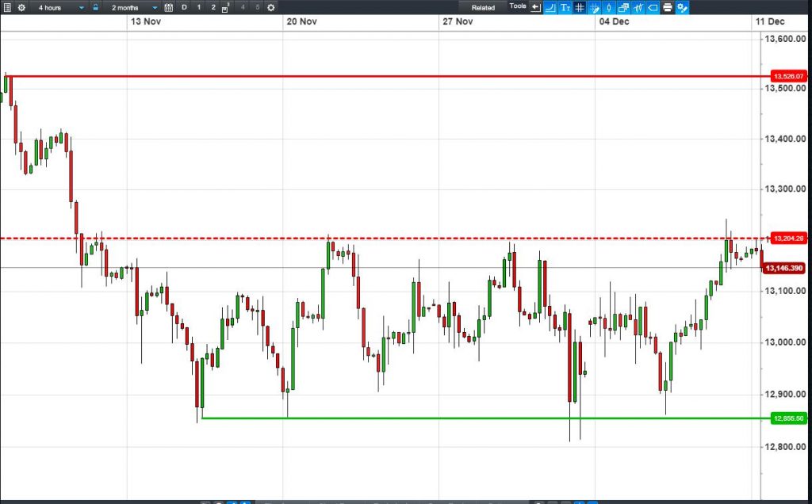The width and height of the screenshot is (812, 504).
Task: Toggle the grid lines button
Action: [580, 7]
